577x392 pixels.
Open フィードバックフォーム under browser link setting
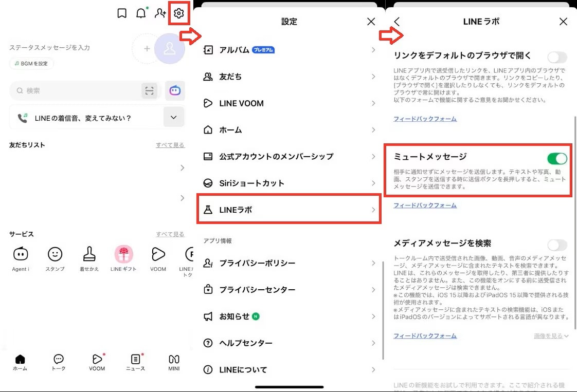click(425, 119)
